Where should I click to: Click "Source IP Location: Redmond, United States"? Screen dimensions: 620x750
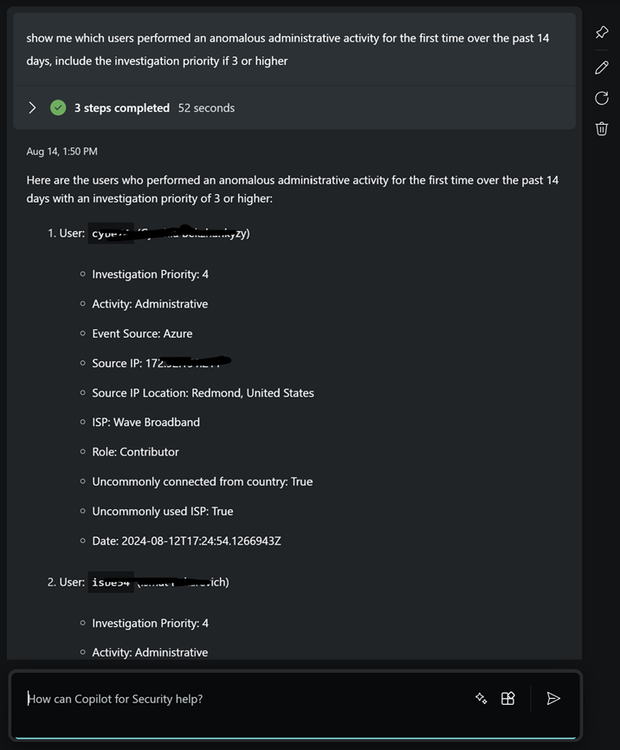[x=203, y=393]
